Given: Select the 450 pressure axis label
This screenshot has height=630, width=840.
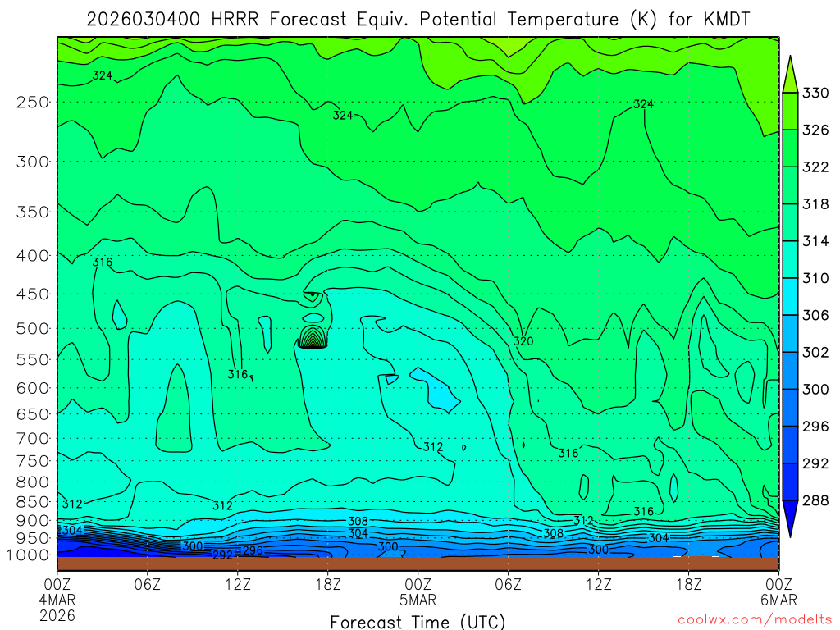Looking at the screenshot, I should (33, 294).
